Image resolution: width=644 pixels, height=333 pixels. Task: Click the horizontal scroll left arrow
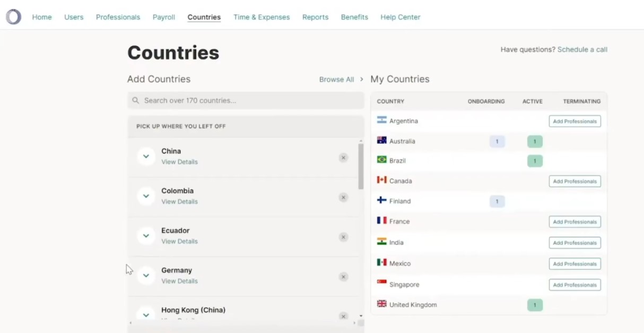[130, 323]
